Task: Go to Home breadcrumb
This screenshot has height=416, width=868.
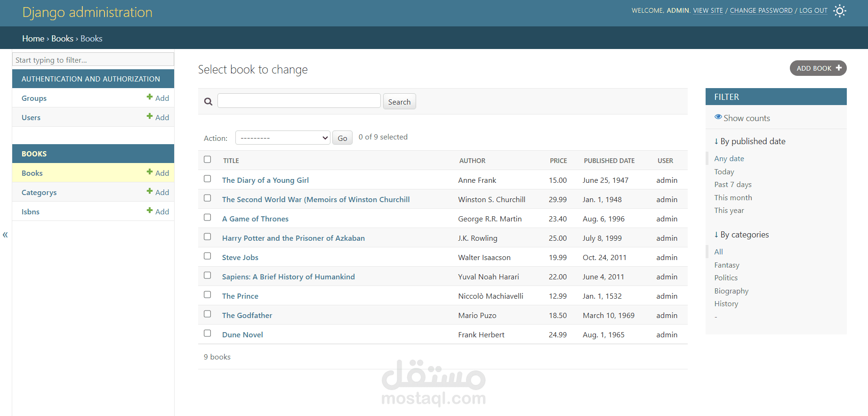Action: 33,38
